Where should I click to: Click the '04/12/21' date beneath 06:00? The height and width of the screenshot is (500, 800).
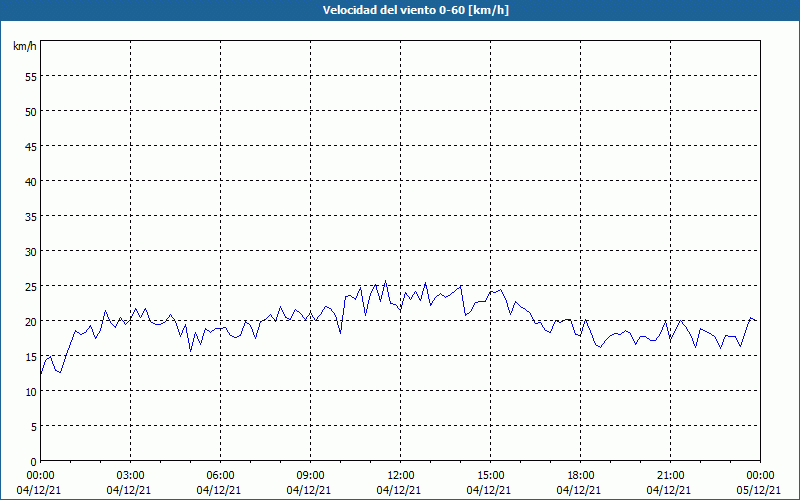[218, 490]
